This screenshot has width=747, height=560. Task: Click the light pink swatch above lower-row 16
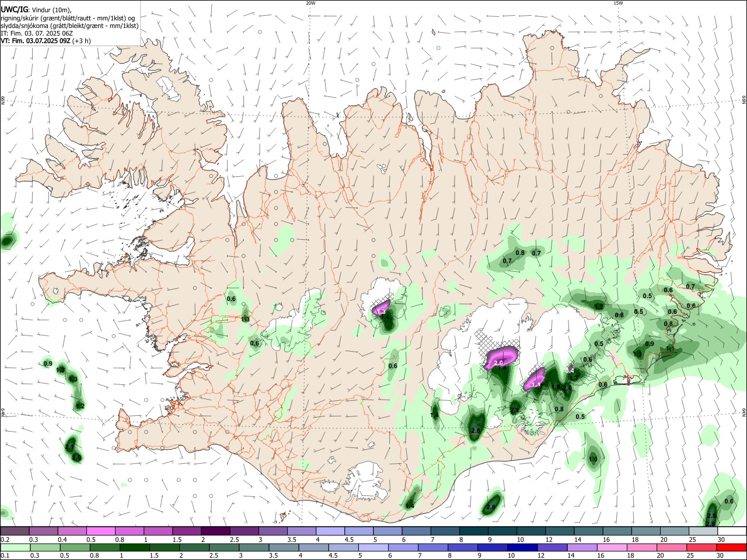click(612, 547)
